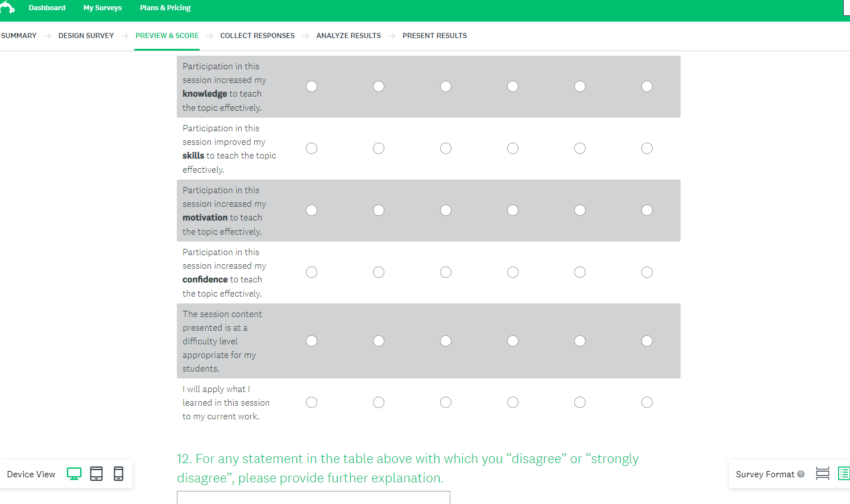
Task: Click the SurveyMonkey logo
Action: pos(7,7)
